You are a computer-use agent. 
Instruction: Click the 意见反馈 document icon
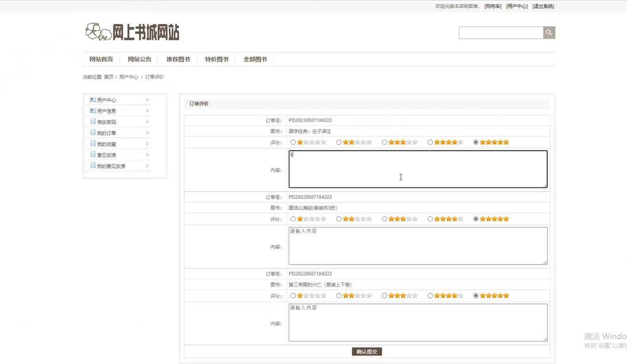[93, 155]
